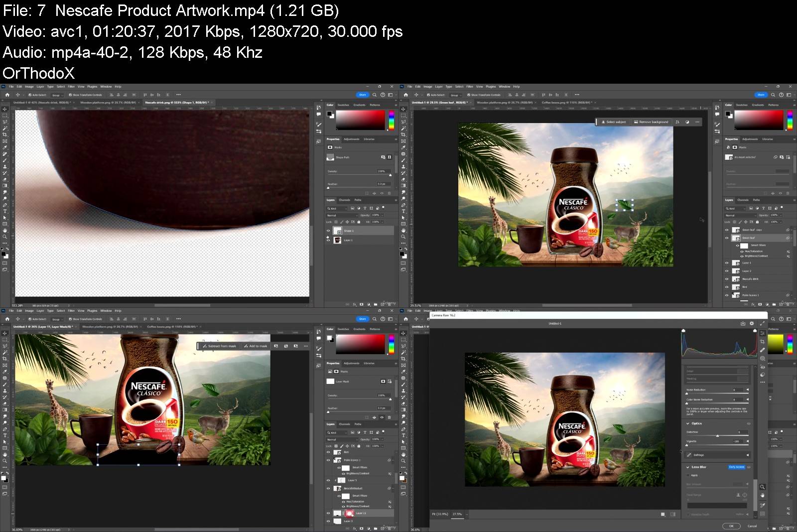The width and height of the screenshot is (797, 532).
Task: Select the Camera Raw zoom magnifier tool
Action: (x=762, y=487)
